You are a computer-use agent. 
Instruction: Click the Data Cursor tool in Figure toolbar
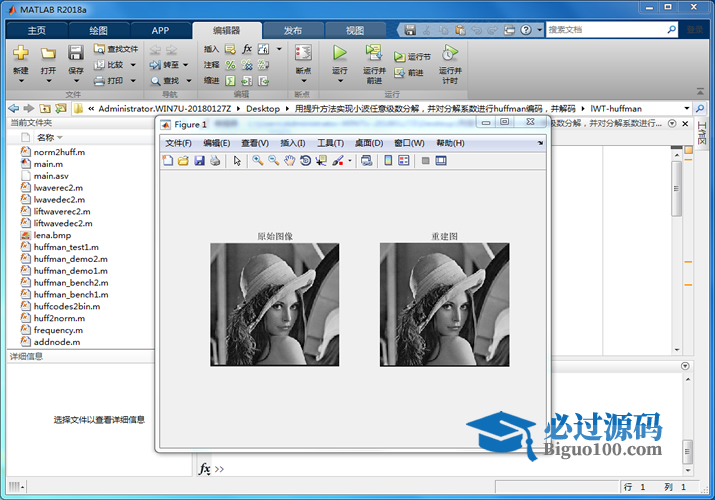point(321,160)
